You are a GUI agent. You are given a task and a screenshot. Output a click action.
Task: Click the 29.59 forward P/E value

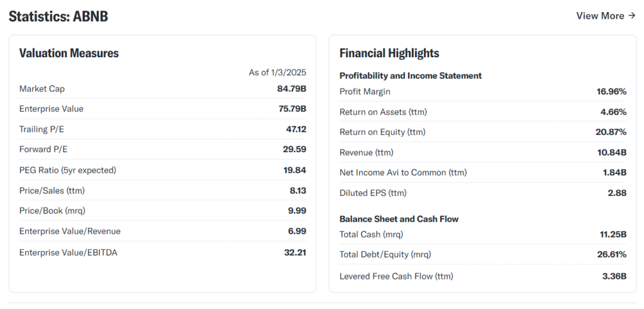(294, 149)
